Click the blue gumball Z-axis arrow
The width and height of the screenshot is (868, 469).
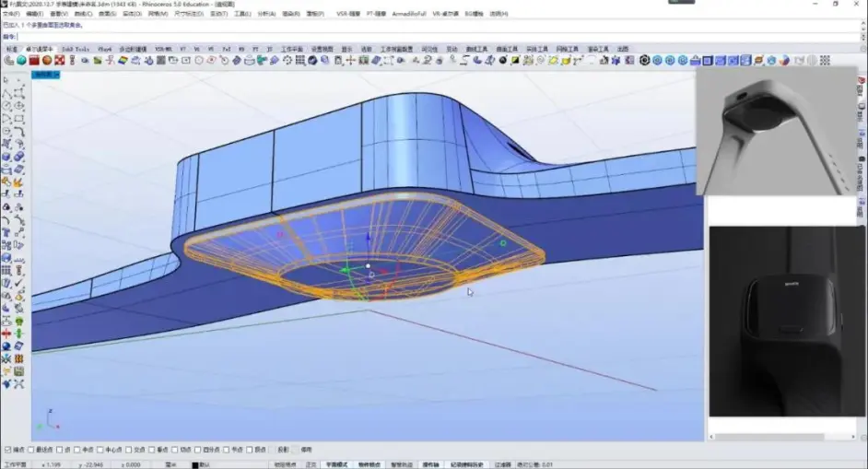[369, 239]
